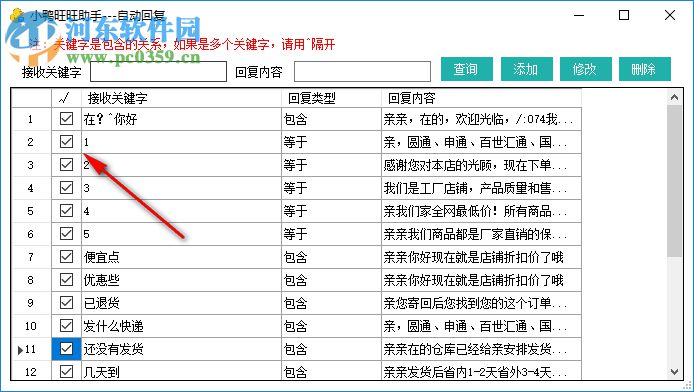This screenshot has height=392, width=694.
Task: Uncheck the checkbox in row 2
Action: pyautogui.click(x=66, y=142)
